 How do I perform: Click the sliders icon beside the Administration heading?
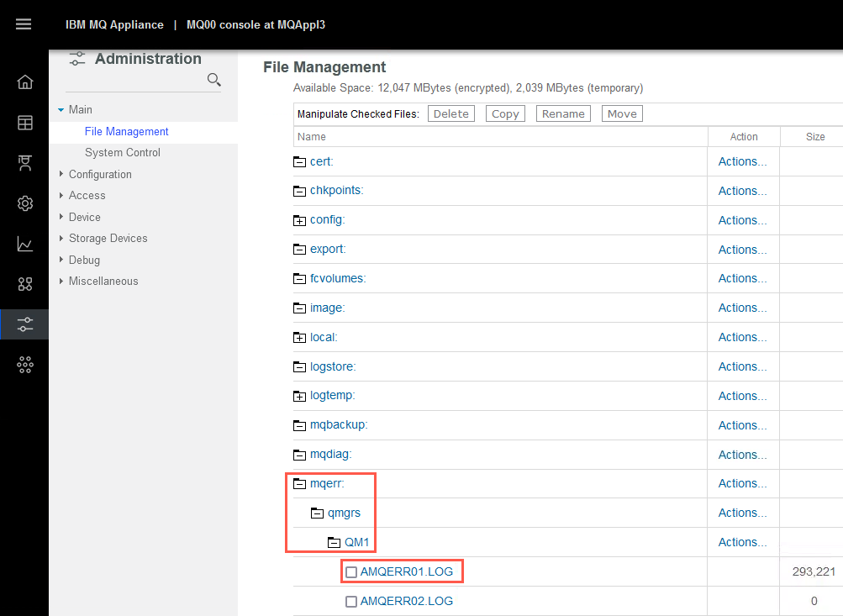[x=77, y=59]
